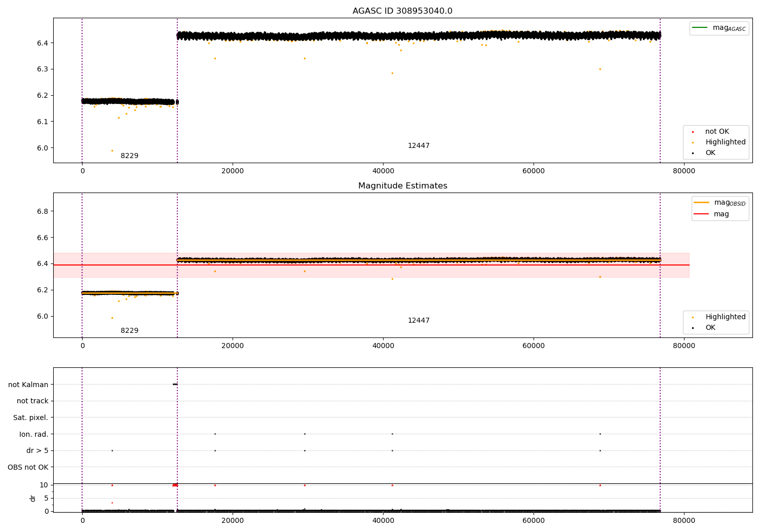Click the 'dr' y-axis label in bottom plot
The image size is (760, 532).
(x=33, y=498)
